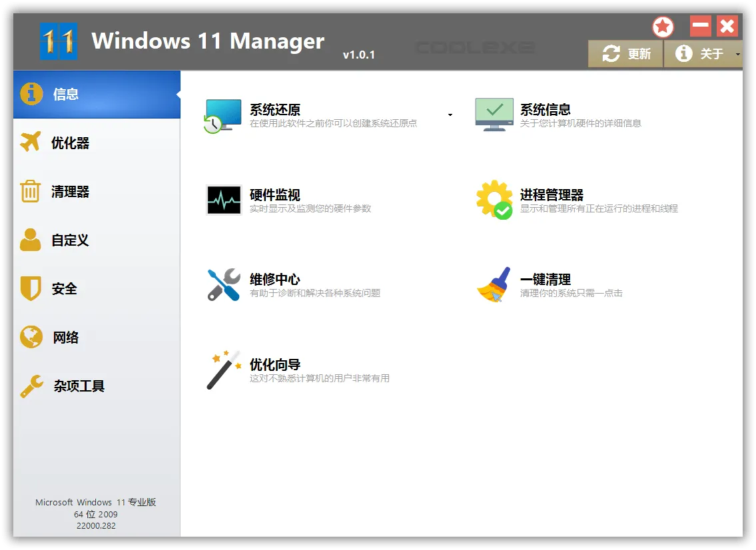Viewport: 756px width, 550px height.
Task: Click the red star favorite icon
Action: (x=663, y=27)
